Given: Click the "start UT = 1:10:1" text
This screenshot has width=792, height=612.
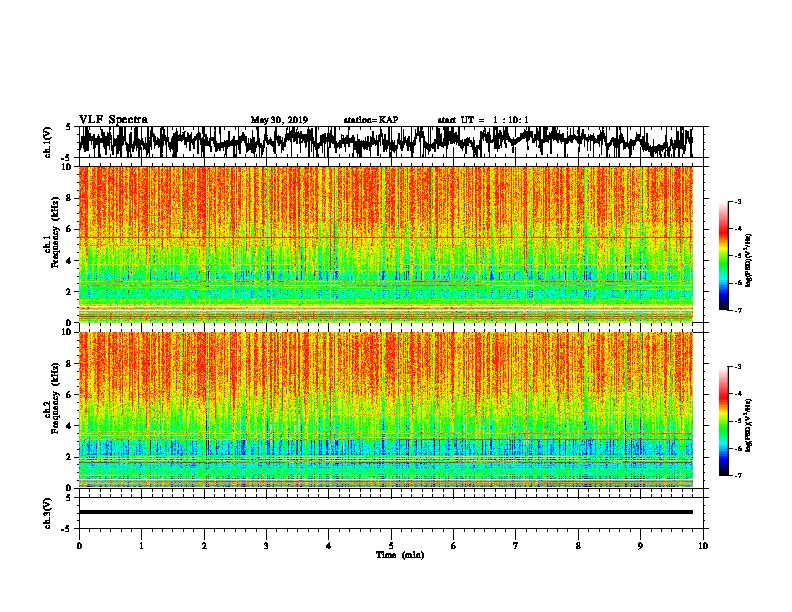Looking at the screenshot, I should click(483, 120).
